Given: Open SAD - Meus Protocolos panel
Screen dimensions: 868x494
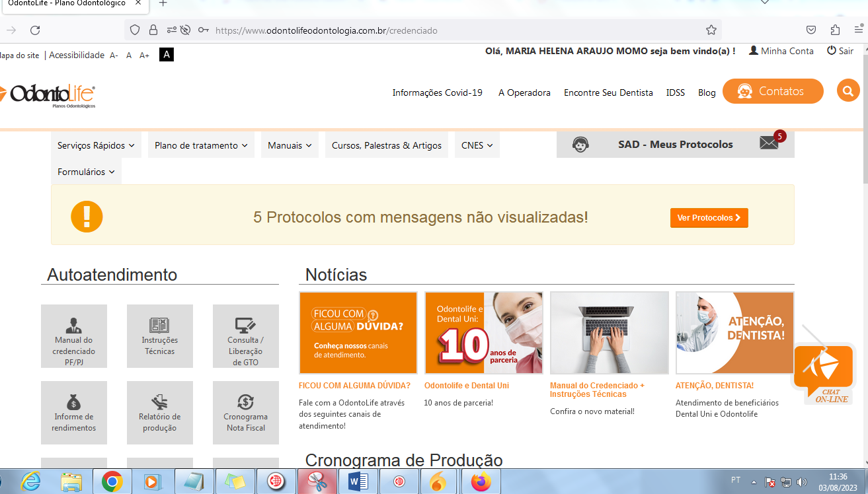Looking at the screenshot, I should click(676, 145).
